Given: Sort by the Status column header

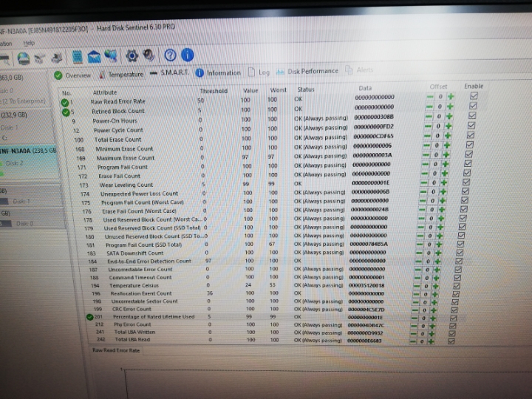Looking at the screenshot, I should (306, 89).
